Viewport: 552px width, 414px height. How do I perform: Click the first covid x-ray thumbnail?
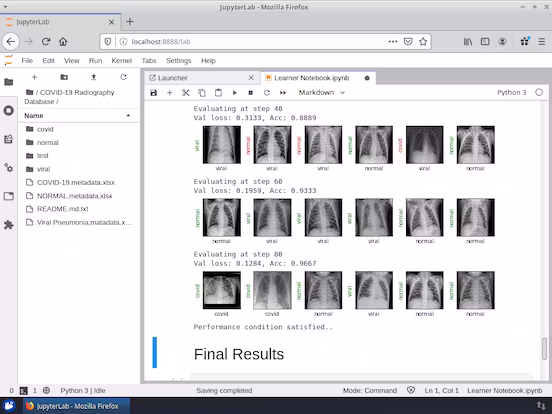click(x=222, y=290)
